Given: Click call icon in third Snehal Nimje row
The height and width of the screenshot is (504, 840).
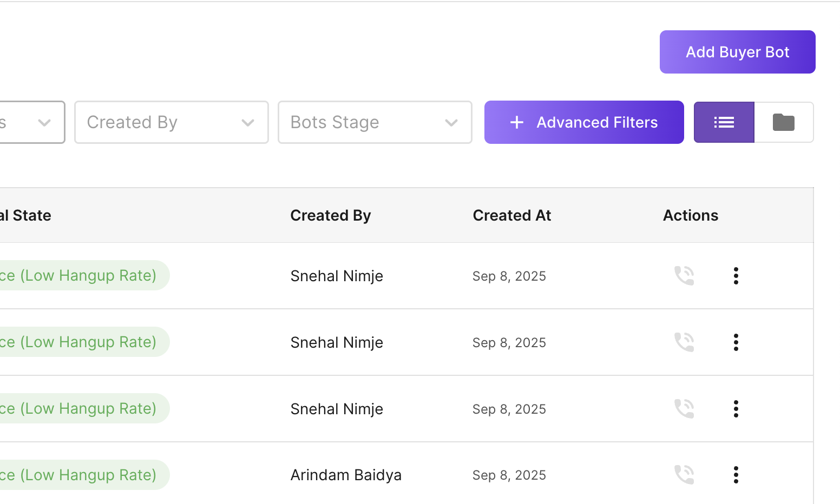Looking at the screenshot, I should (684, 409).
